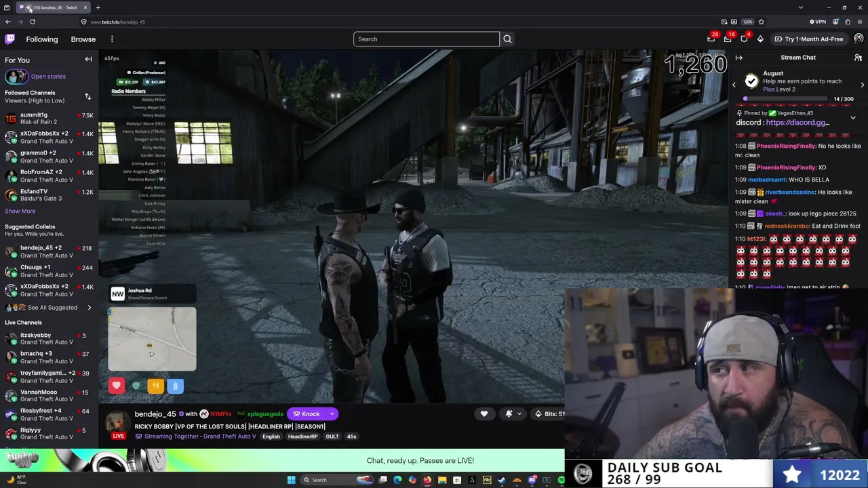Go to the Twitch home logo
Viewport: 868px width, 488px height.
tap(10, 39)
